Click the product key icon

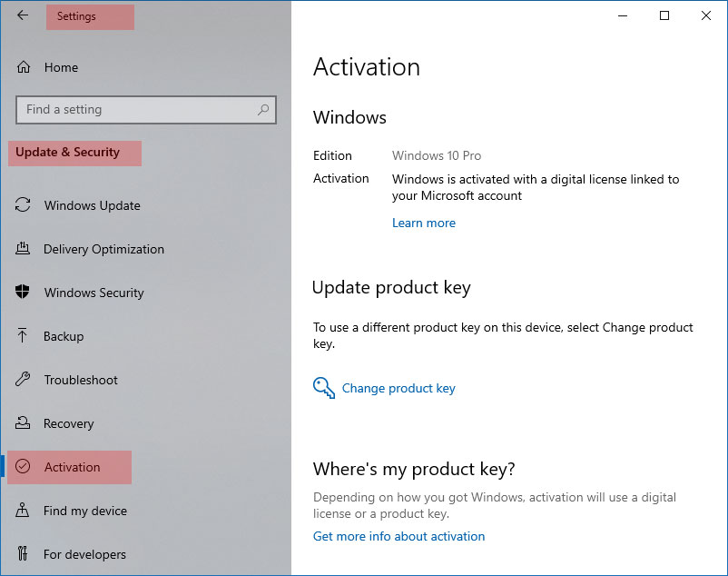(x=324, y=388)
